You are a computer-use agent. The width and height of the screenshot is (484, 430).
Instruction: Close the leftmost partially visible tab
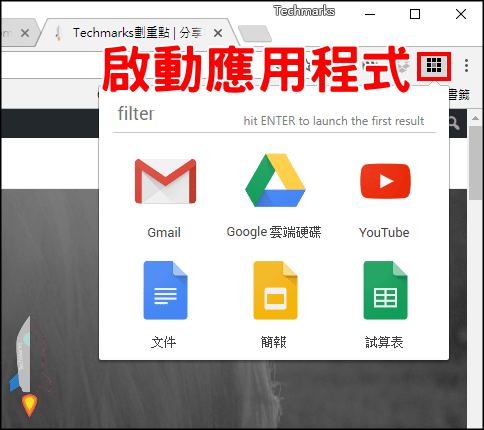(x=25, y=33)
